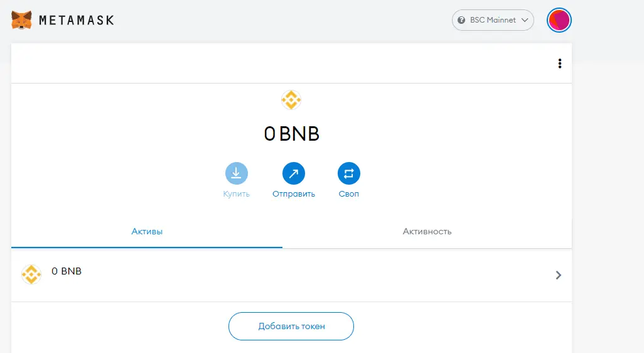Select the Своп label
Image resolution: width=644 pixels, height=353 pixels.
349,194
